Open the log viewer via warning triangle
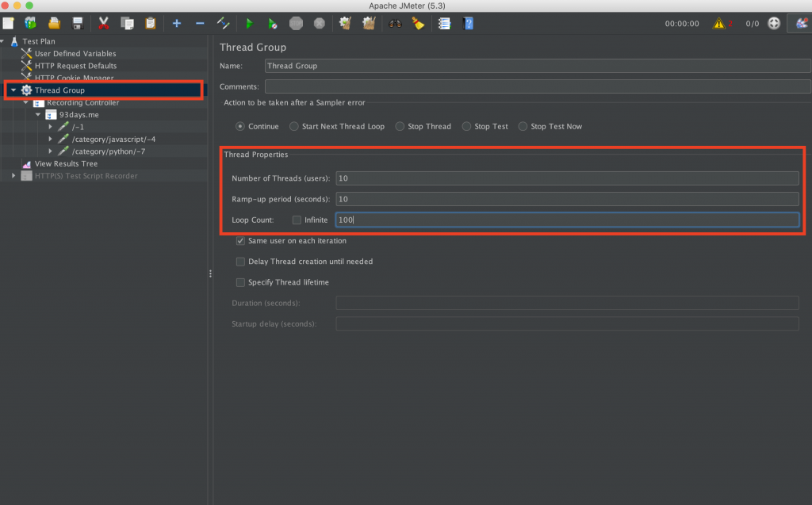The height and width of the screenshot is (505, 812). click(x=718, y=23)
